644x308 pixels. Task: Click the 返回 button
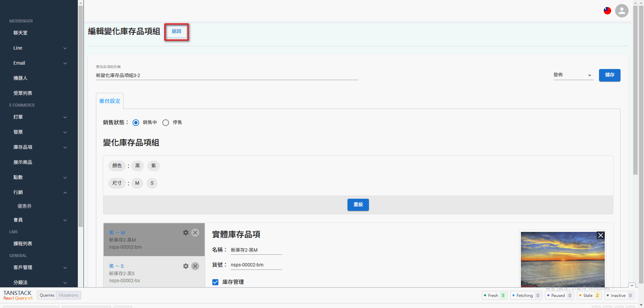click(176, 32)
